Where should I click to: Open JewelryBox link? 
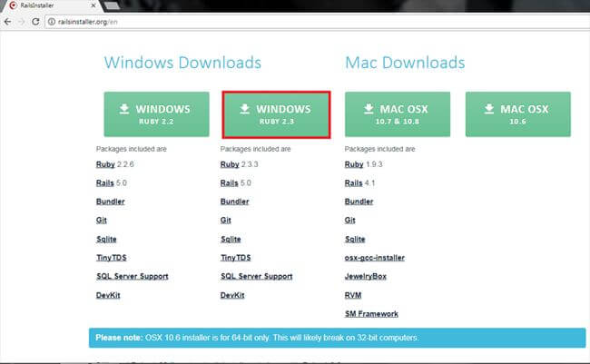[366, 276]
